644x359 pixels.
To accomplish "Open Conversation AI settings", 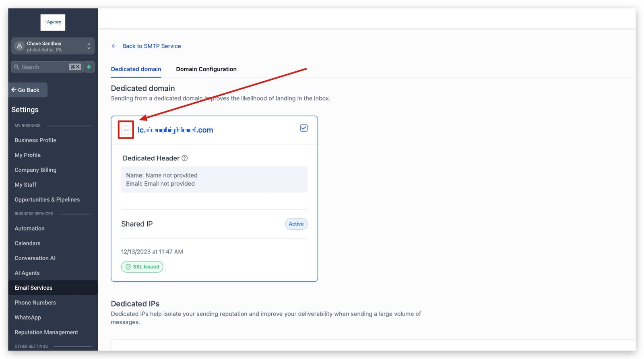I will (35, 258).
